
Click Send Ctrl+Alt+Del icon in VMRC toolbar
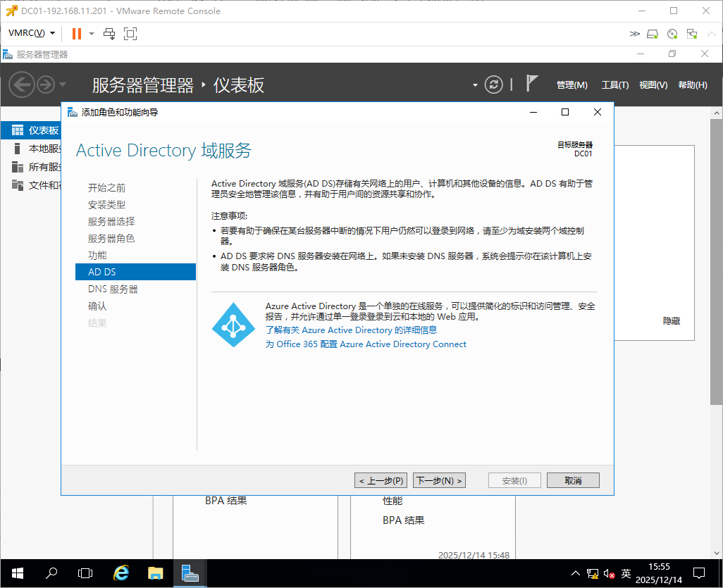point(109,34)
